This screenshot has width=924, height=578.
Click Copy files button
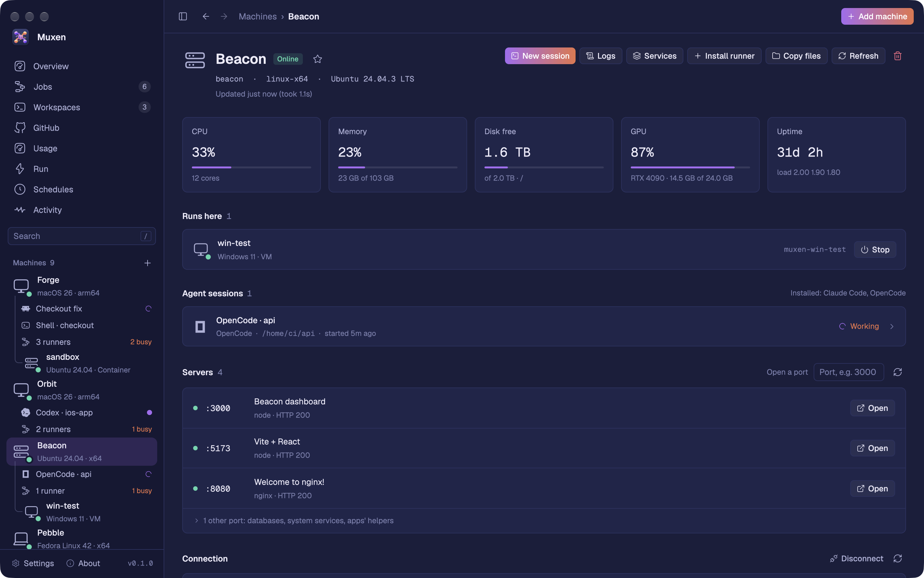[796, 56]
